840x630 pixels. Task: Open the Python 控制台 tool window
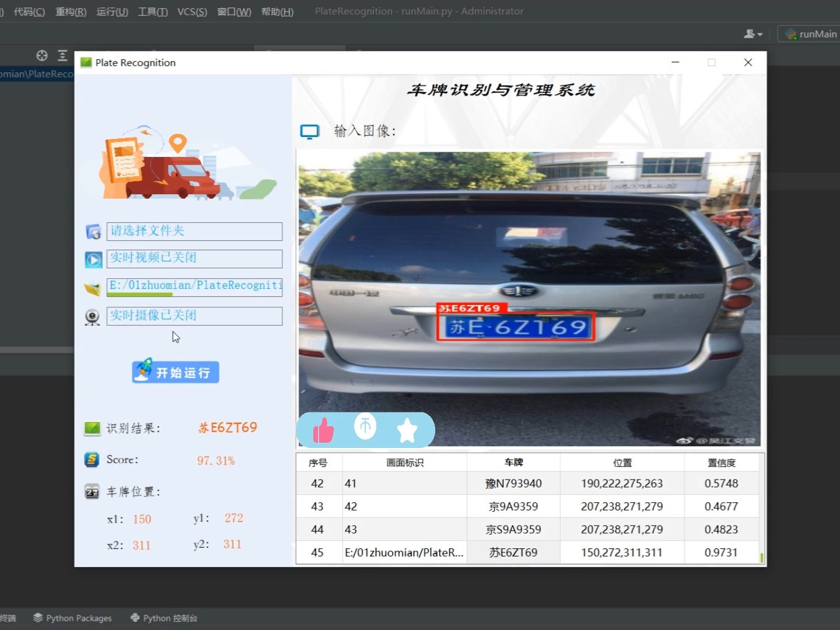click(x=164, y=618)
